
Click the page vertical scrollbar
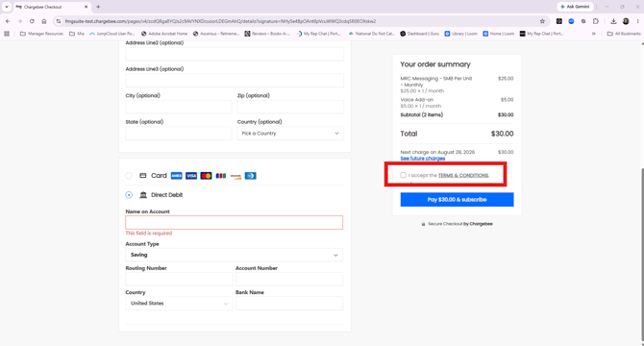click(x=641, y=255)
